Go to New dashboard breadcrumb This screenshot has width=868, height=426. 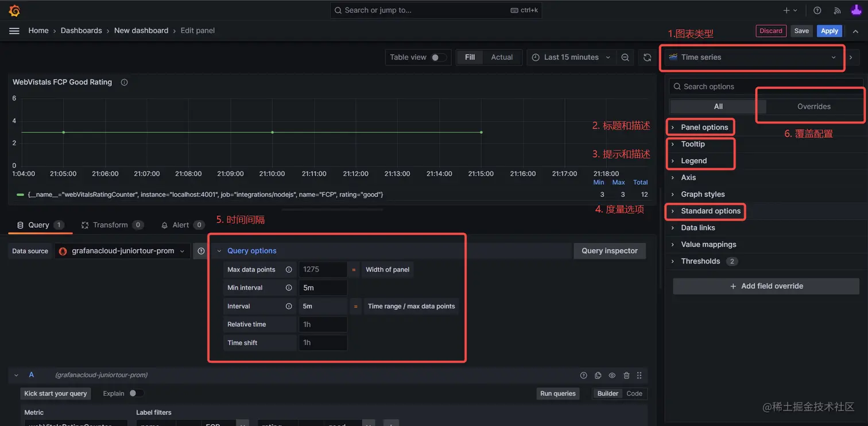(141, 31)
